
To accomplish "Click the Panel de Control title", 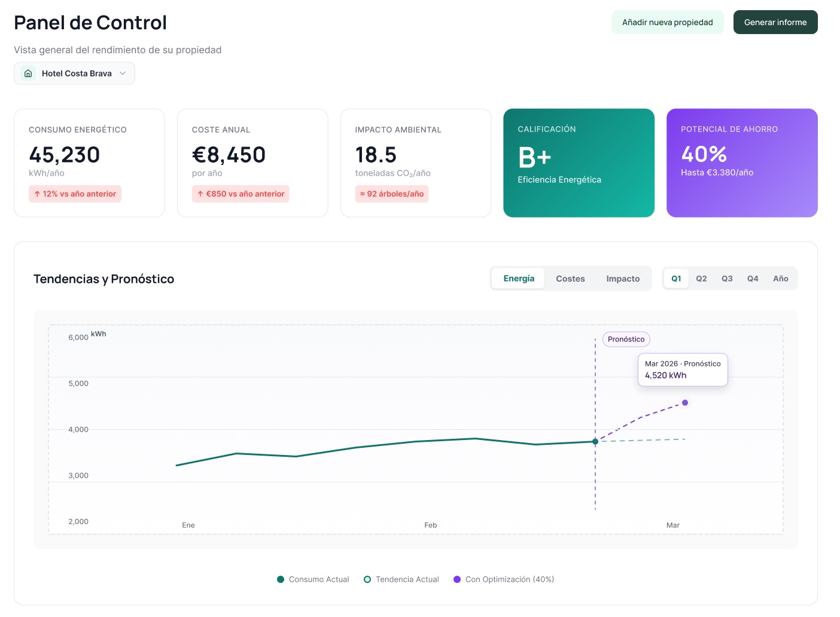I will click(x=90, y=23).
